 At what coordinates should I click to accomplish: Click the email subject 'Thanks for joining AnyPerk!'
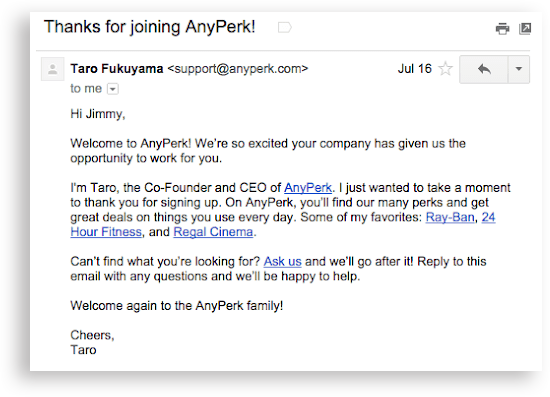coord(149,27)
